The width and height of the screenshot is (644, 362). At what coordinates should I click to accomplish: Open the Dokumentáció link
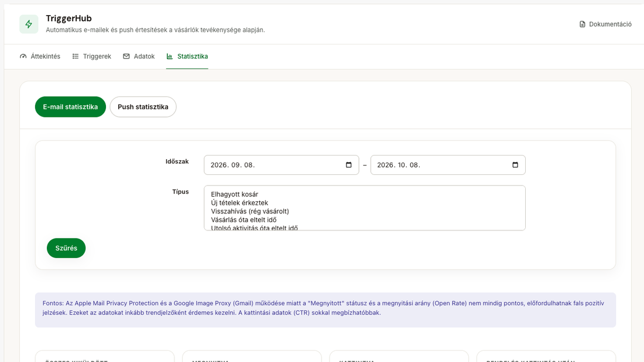605,24
